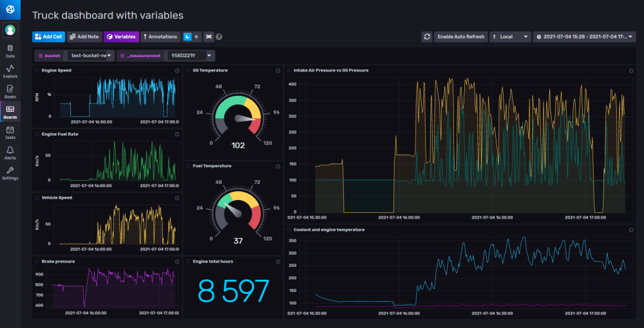
Task: Click the Brake pressure line graph
Action: (x=114, y=287)
